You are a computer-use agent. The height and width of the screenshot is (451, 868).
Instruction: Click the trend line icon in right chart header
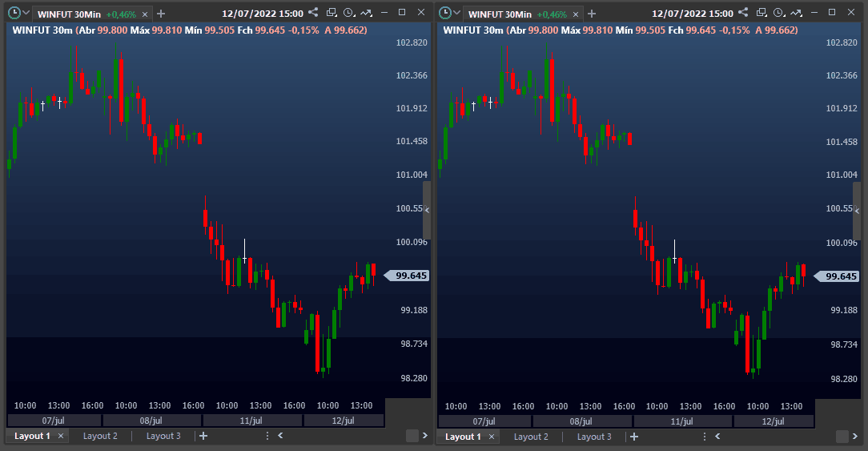pyautogui.click(x=797, y=12)
